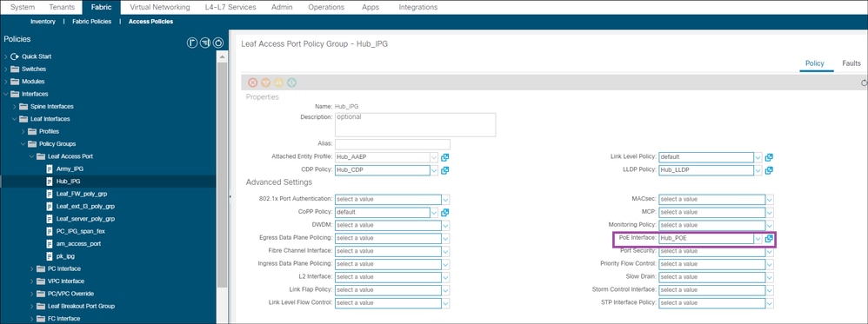Screen dimensions: 868x324
Task: Expand the PC Interface tree node
Action: [32, 268]
